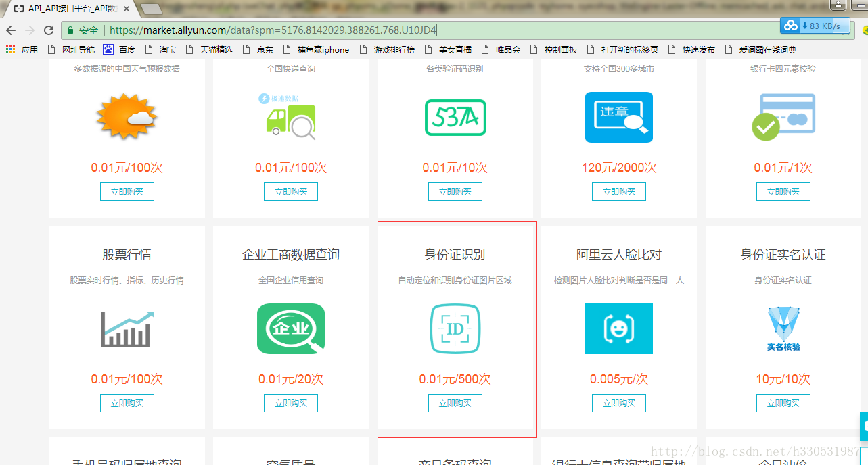This screenshot has width=868, height=465.
Task: Open the 美女直播 bookmark
Action: coord(449,49)
